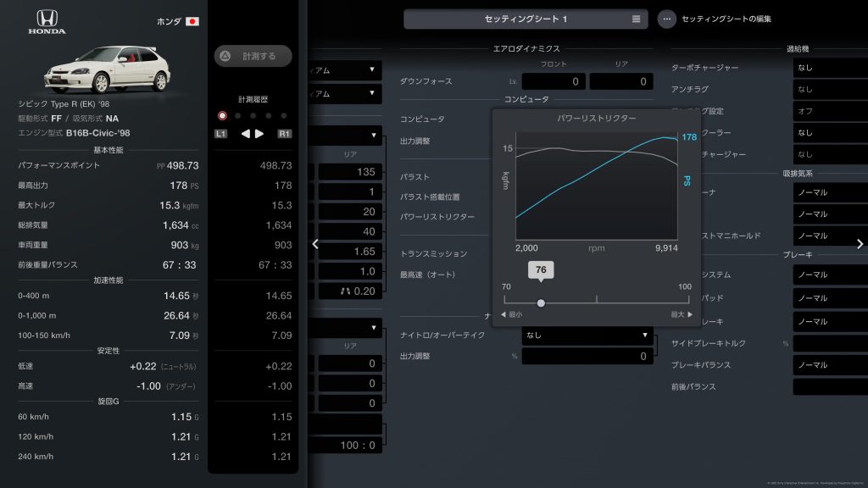Select the first measurement history dot

click(222, 115)
